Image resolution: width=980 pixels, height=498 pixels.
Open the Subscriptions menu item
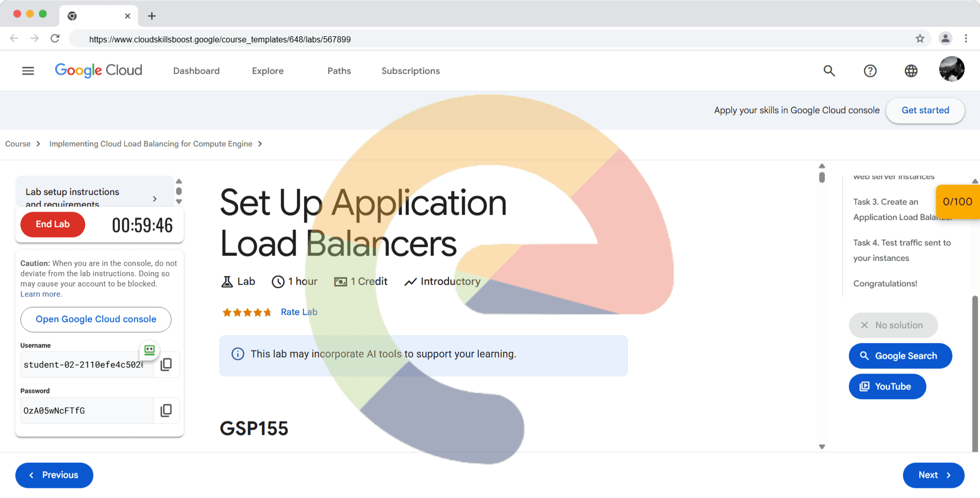[x=411, y=71]
